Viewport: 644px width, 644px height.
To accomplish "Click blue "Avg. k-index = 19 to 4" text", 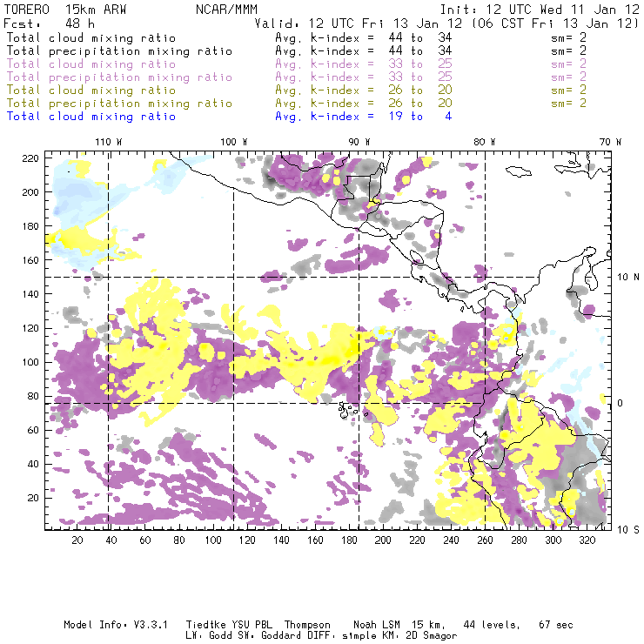I will click(364, 117).
